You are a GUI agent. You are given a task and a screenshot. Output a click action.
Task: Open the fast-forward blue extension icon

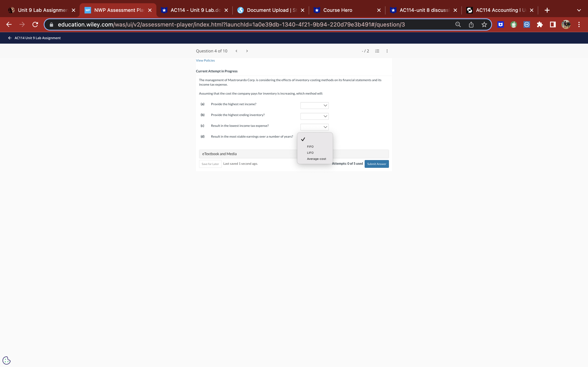pos(526,24)
